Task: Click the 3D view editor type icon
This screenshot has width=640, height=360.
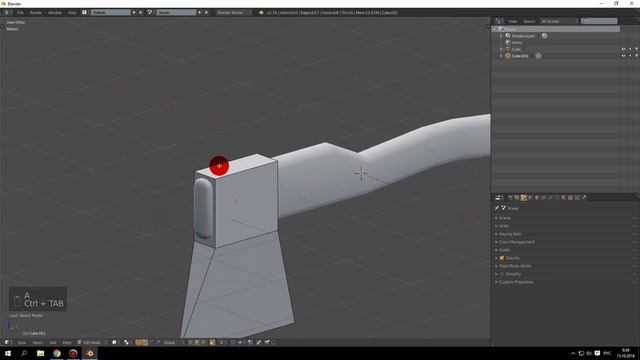Action: tap(7, 342)
